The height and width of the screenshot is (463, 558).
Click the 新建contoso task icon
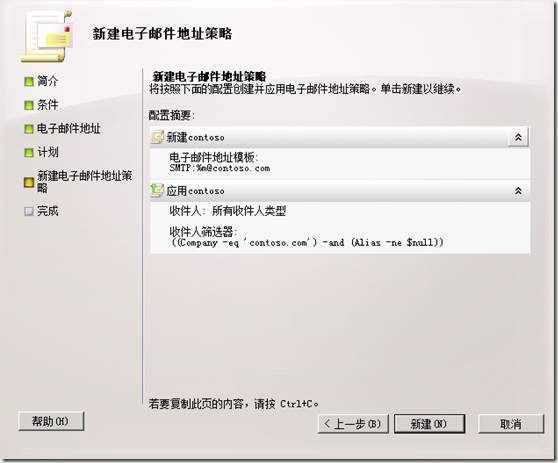(x=158, y=137)
